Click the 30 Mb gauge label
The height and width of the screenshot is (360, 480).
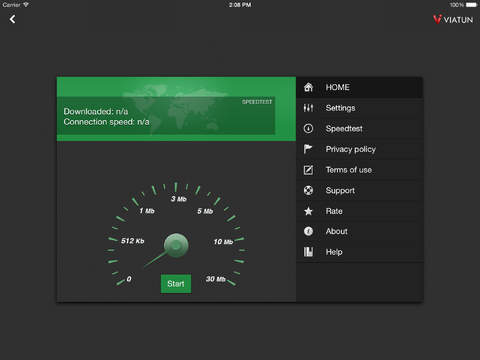(215, 279)
